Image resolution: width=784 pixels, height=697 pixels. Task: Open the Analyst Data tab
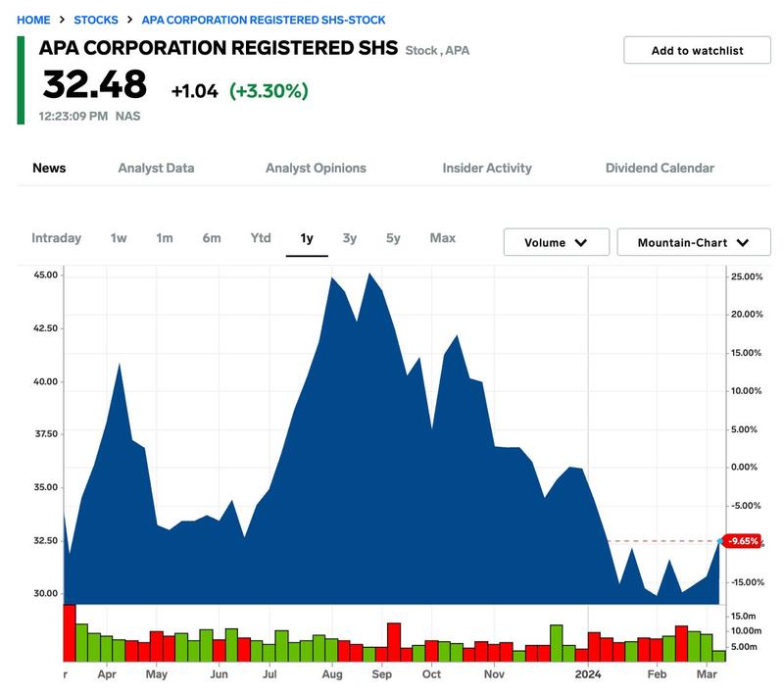[x=156, y=168]
